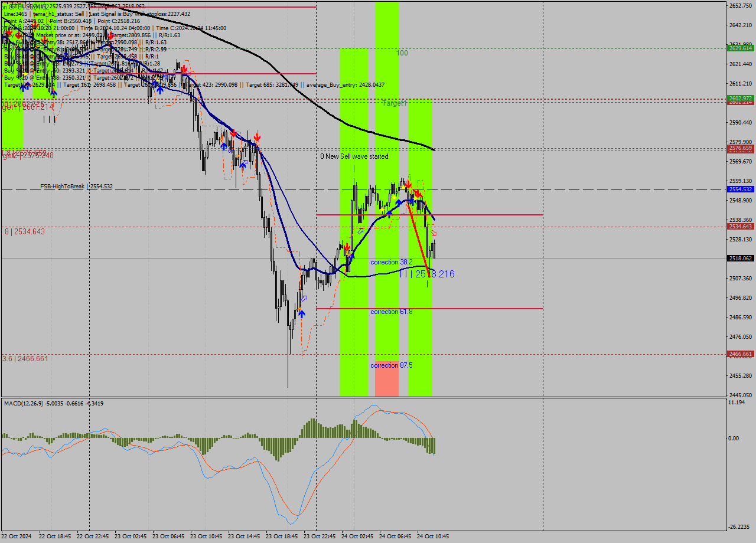Click the red 2466.661 price tag on axis
The width and height of the screenshot is (756, 543).
(x=740, y=354)
